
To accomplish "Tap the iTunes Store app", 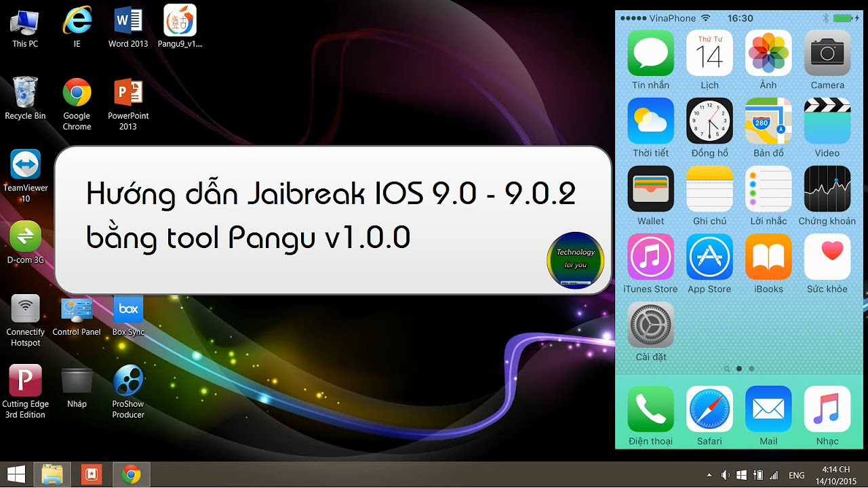I will click(650, 257).
